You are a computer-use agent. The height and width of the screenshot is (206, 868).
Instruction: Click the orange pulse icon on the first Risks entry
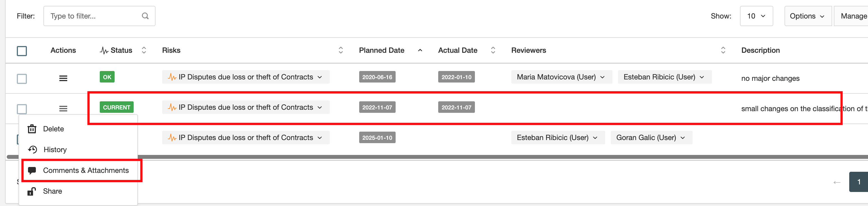(x=173, y=77)
